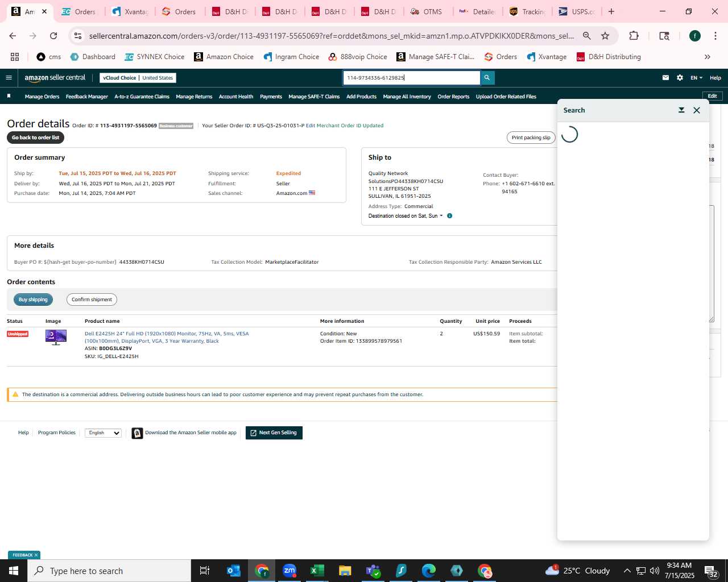This screenshot has height=582, width=728.
Task: Click the site information icon in address bar
Action: pos(78,36)
